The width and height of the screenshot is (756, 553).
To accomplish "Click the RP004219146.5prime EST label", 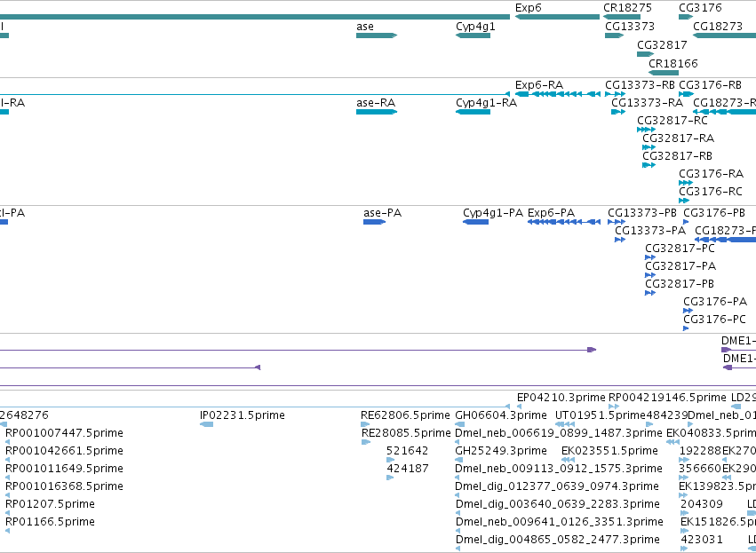I will pyautogui.click(x=667, y=398).
